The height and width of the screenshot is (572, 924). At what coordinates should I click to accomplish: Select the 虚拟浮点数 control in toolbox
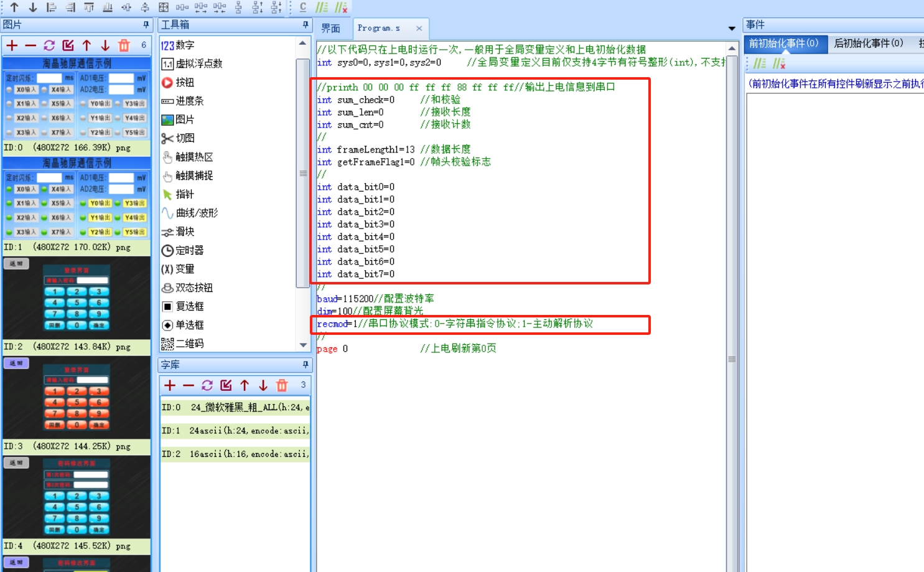[x=192, y=63]
